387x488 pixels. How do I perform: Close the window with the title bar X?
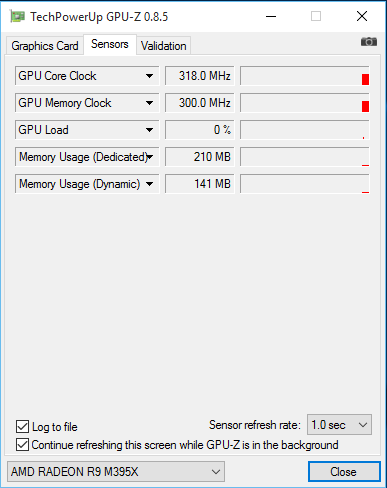pos(362,16)
